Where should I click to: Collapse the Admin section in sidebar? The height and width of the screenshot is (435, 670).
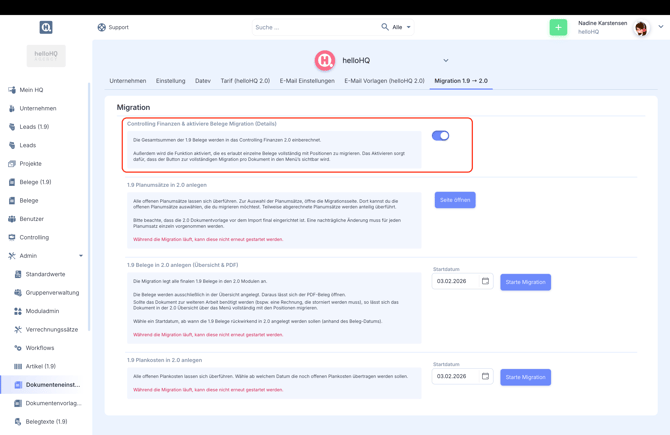(x=81, y=256)
